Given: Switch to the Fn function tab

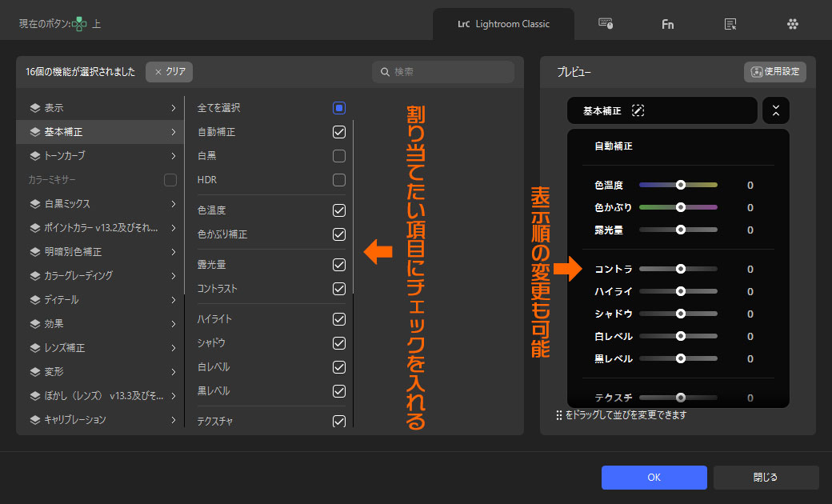Looking at the screenshot, I should (x=667, y=24).
